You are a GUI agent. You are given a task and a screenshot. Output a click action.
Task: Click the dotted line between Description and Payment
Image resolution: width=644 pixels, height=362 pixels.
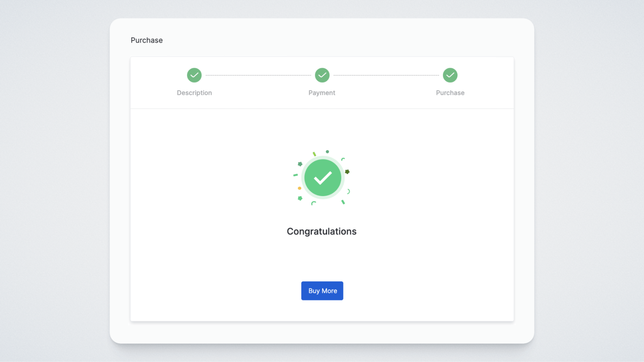coord(258,75)
